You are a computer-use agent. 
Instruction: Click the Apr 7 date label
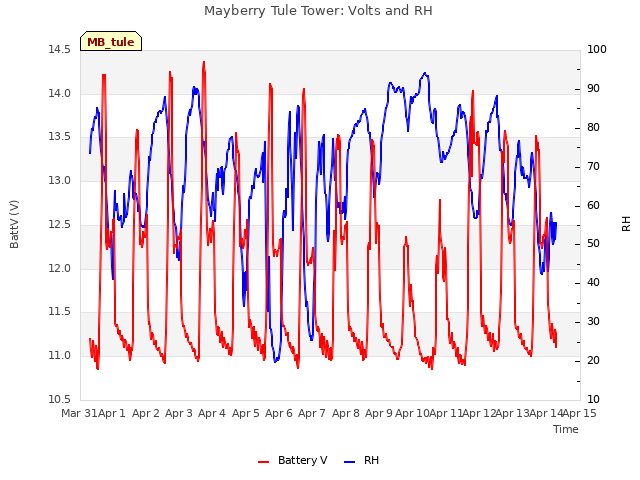(312, 413)
